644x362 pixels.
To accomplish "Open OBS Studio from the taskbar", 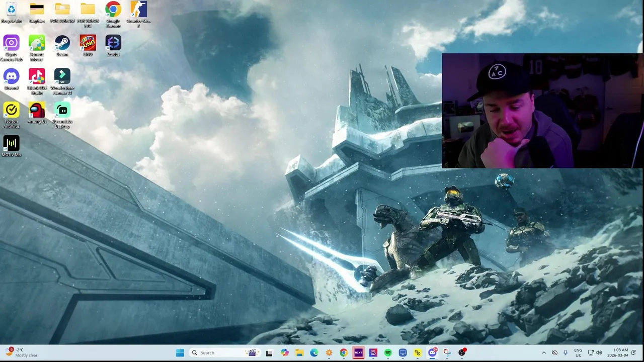I will pos(462,353).
